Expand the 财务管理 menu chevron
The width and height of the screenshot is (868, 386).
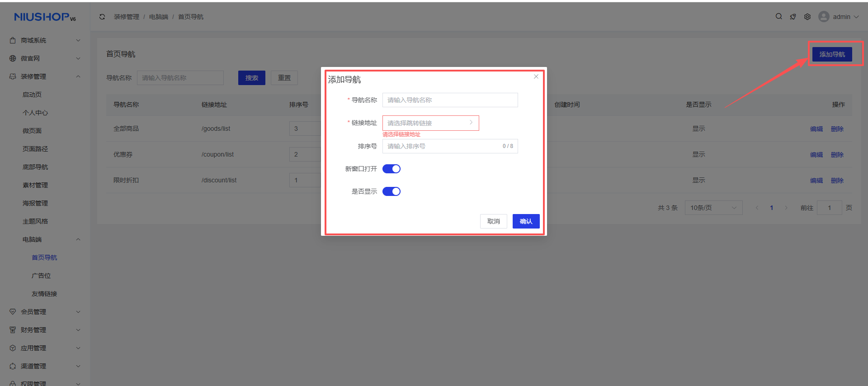[78, 330]
